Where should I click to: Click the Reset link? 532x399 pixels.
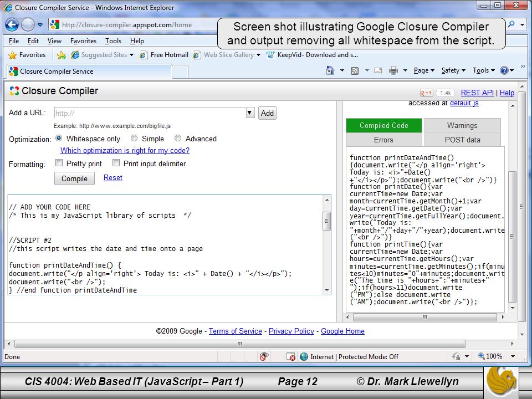pos(113,177)
